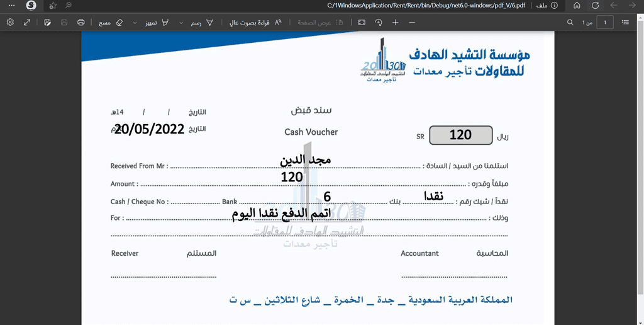This screenshot has height=325, width=644.
Task: Open the browser Settings and more menu
Action: tap(12, 6)
